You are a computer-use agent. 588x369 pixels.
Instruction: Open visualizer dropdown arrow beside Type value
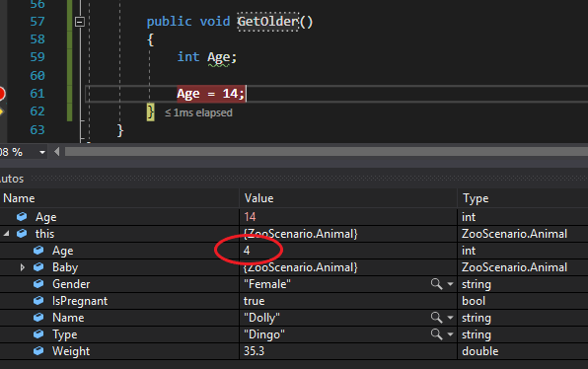tap(450, 334)
